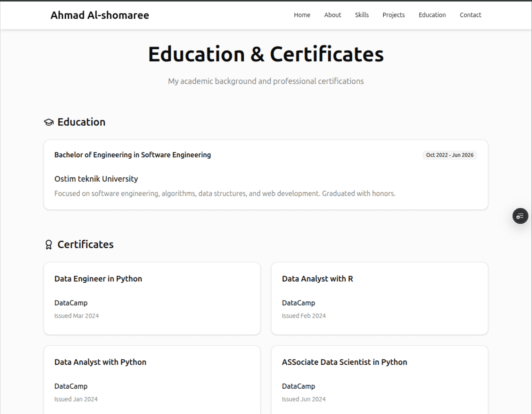Select the Bachelor of Engineering degree card title
532x414 pixels.
(x=132, y=155)
